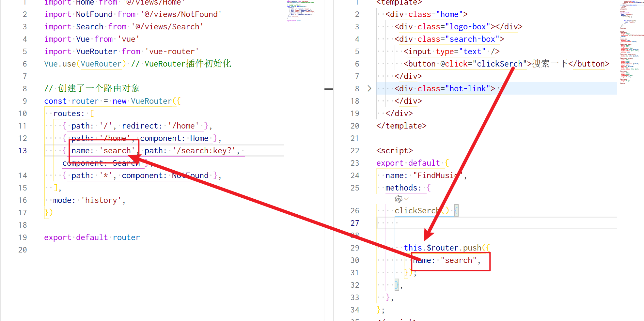
Task: Click the 'export default router' statement
Action: 92,237
